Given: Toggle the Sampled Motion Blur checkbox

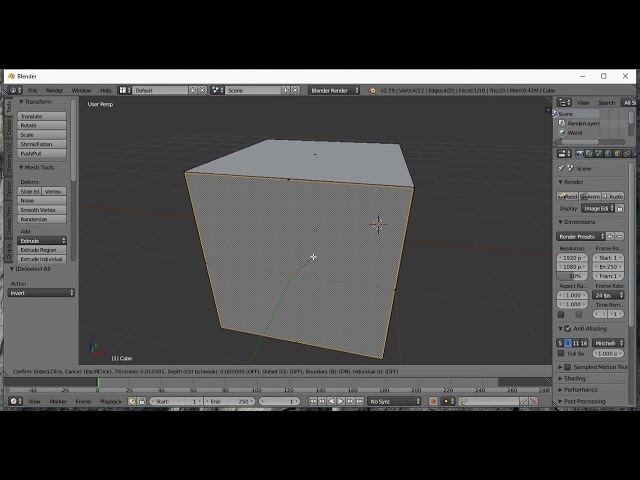Looking at the screenshot, I should [x=567, y=367].
